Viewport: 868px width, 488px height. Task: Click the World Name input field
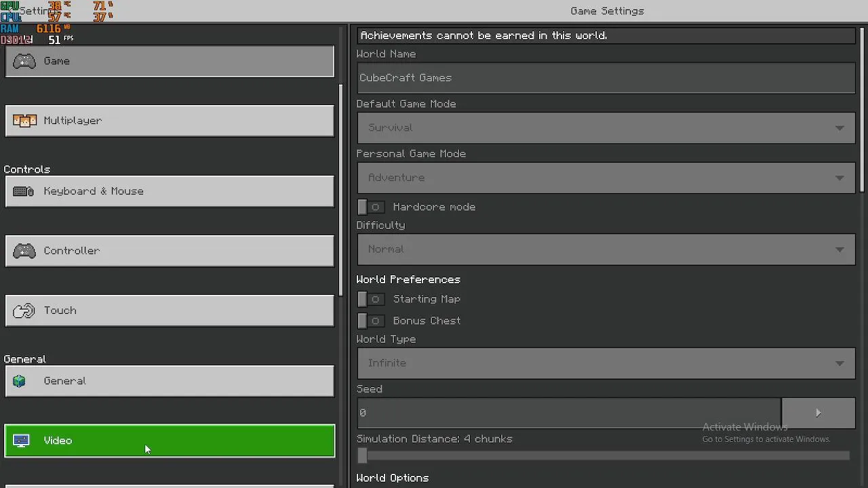[606, 78]
